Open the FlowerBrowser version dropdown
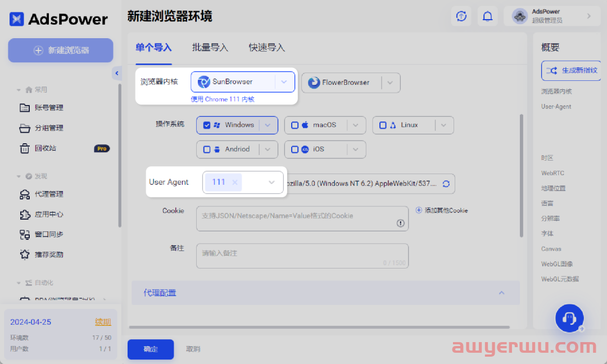Screen dimensions: 607x364 pos(390,83)
